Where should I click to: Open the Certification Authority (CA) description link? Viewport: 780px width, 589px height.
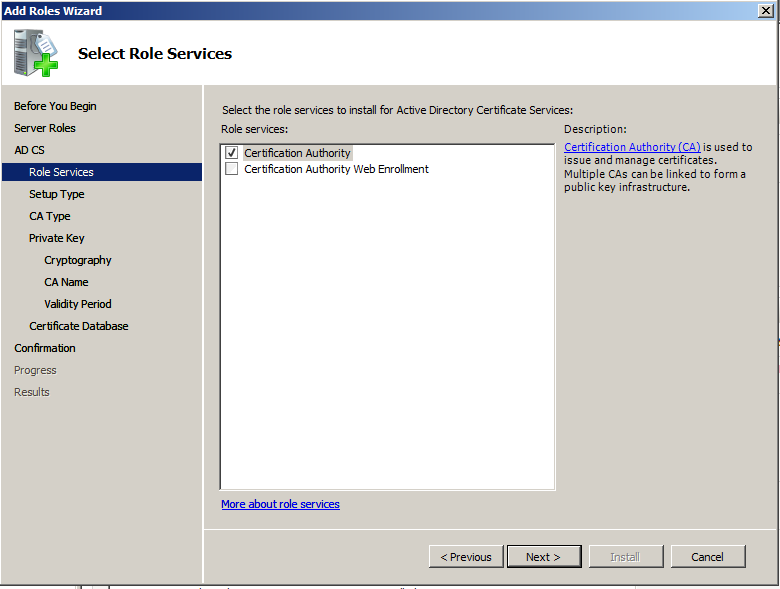coord(632,147)
